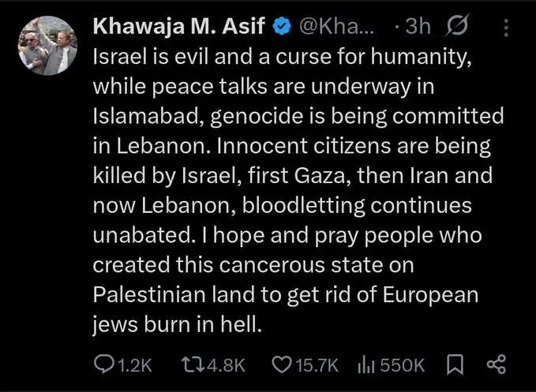Open the tweet via the 3h timestamp

(x=417, y=27)
